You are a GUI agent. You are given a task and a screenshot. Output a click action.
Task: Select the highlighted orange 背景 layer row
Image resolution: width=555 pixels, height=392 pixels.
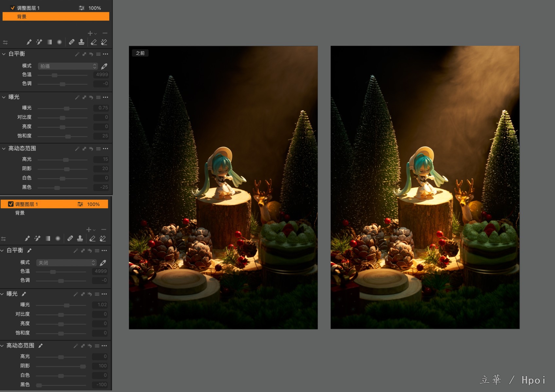tap(56, 16)
